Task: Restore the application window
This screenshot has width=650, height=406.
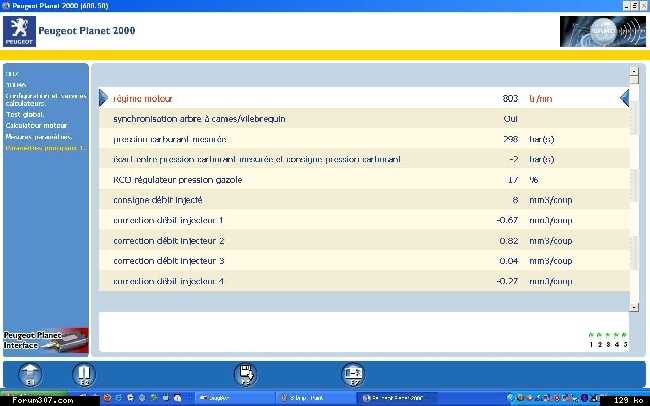Action: point(635,5)
